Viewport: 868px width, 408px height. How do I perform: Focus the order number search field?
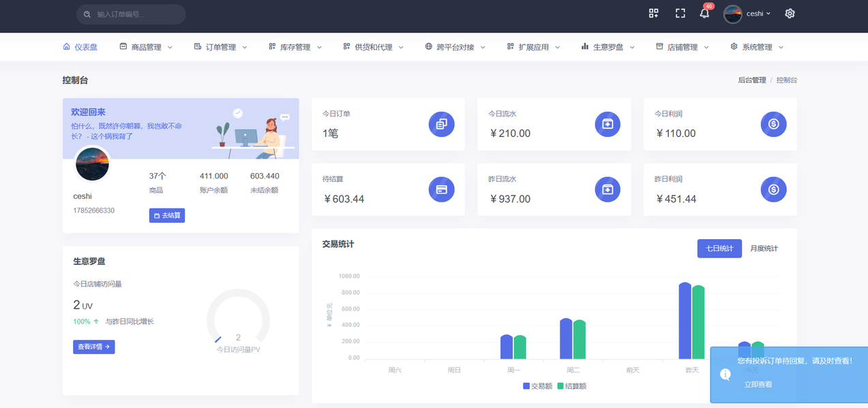(136, 14)
